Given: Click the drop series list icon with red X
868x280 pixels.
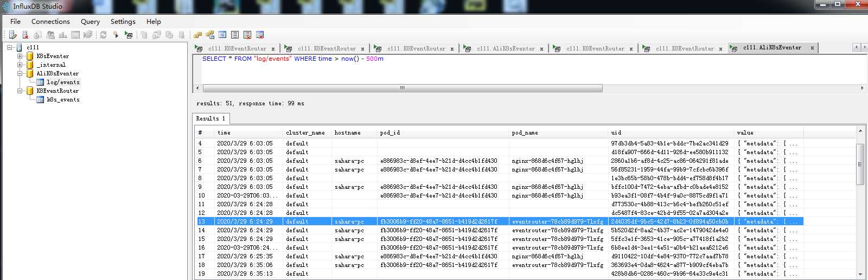Looking at the screenshot, I should click(247, 35).
